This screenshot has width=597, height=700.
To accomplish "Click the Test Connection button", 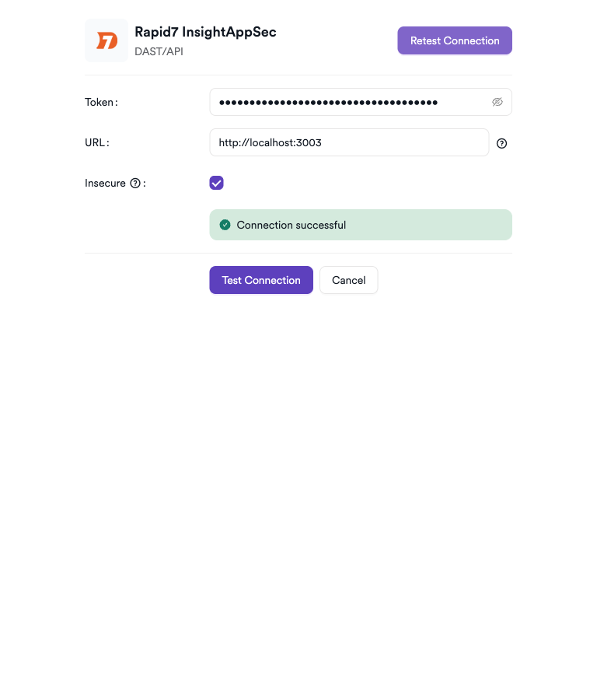I will [x=261, y=280].
